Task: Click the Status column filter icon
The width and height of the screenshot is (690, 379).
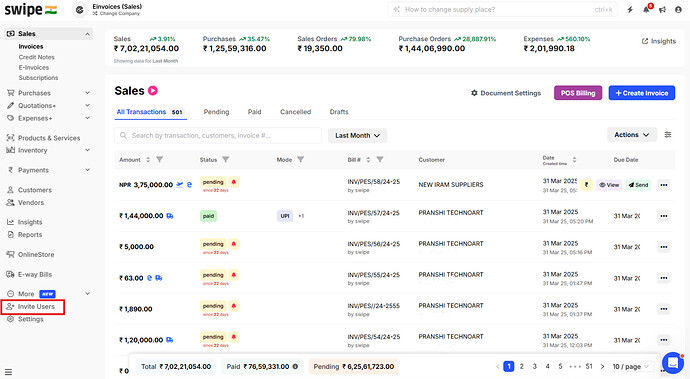Action: coord(225,159)
